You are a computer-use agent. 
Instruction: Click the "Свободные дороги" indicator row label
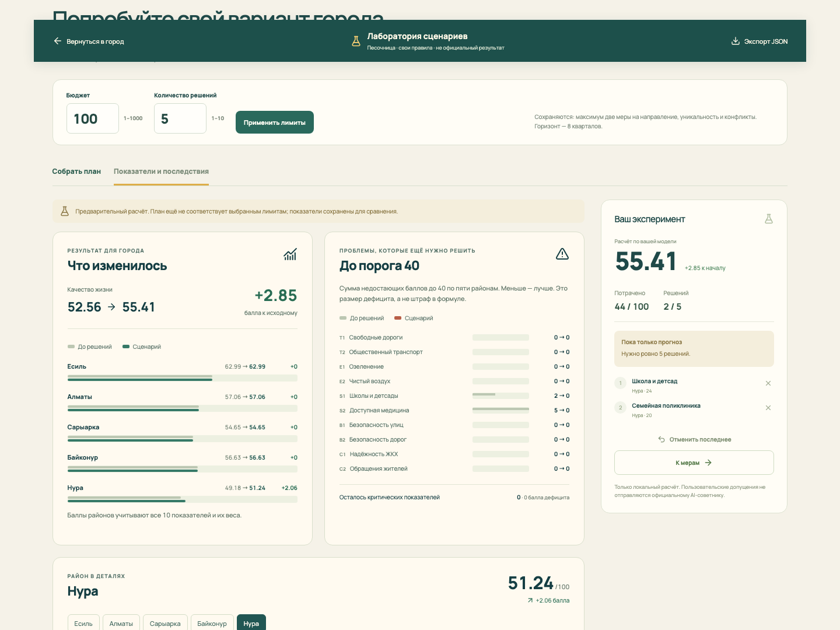[x=376, y=338]
